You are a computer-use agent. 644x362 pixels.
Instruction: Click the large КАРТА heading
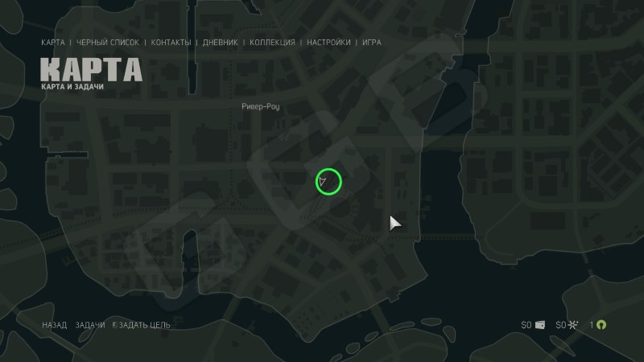[x=91, y=69]
